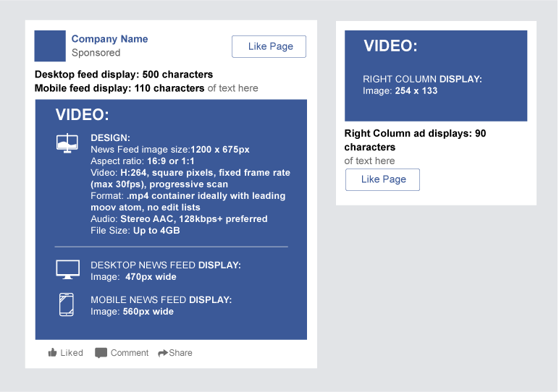Click the company profile picture square
Viewport: 559px width, 392px height.
pyautogui.click(x=50, y=46)
